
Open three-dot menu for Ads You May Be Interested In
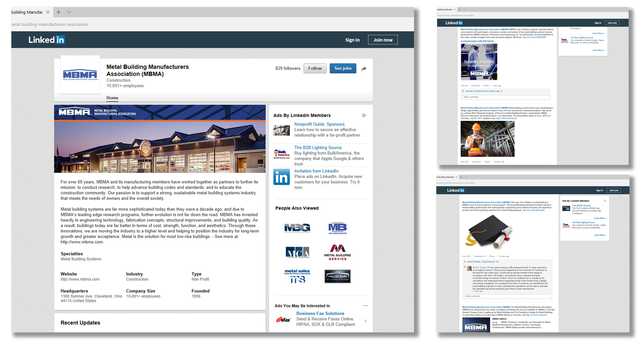[365, 306]
